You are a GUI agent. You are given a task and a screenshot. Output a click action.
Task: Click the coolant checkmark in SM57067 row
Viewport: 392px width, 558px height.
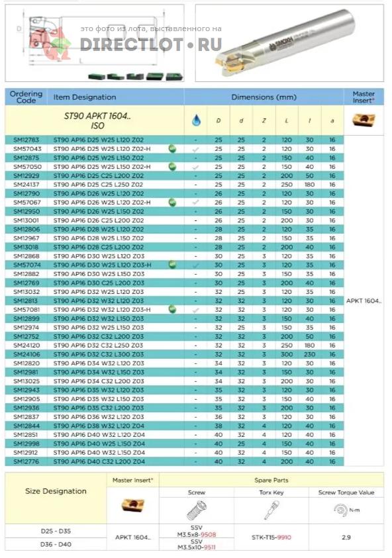(195, 203)
